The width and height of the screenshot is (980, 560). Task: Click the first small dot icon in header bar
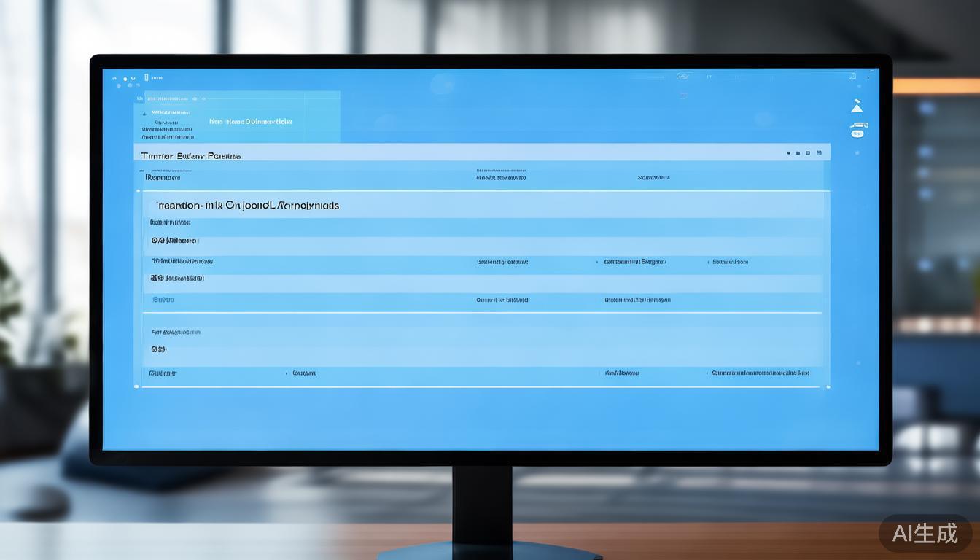(x=788, y=153)
